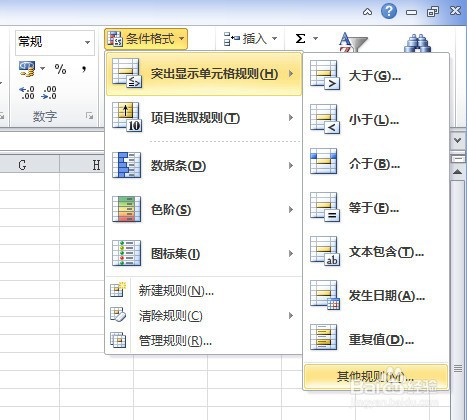Click the manage rules icon
Viewport: 467px width, 420px height.
118,340
